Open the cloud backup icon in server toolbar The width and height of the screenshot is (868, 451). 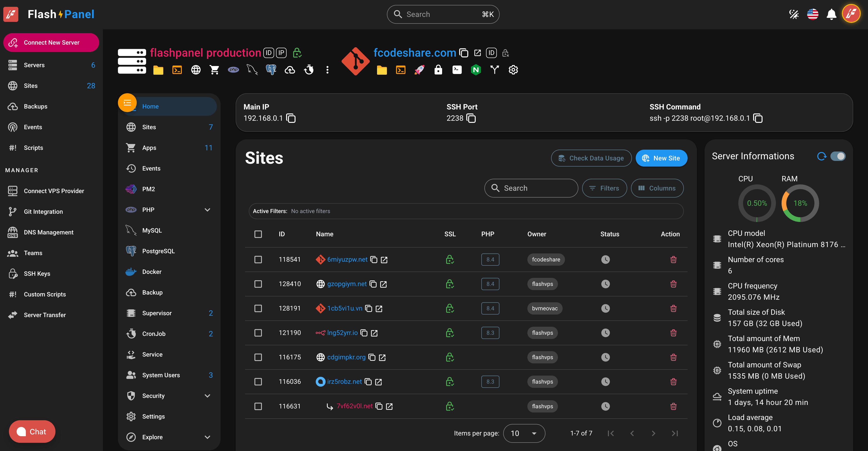point(290,70)
